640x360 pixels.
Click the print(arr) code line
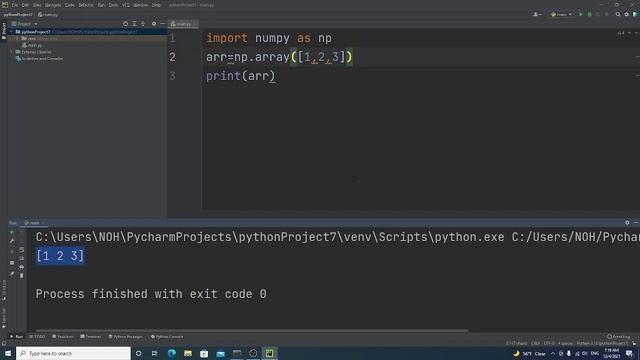click(x=241, y=76)
